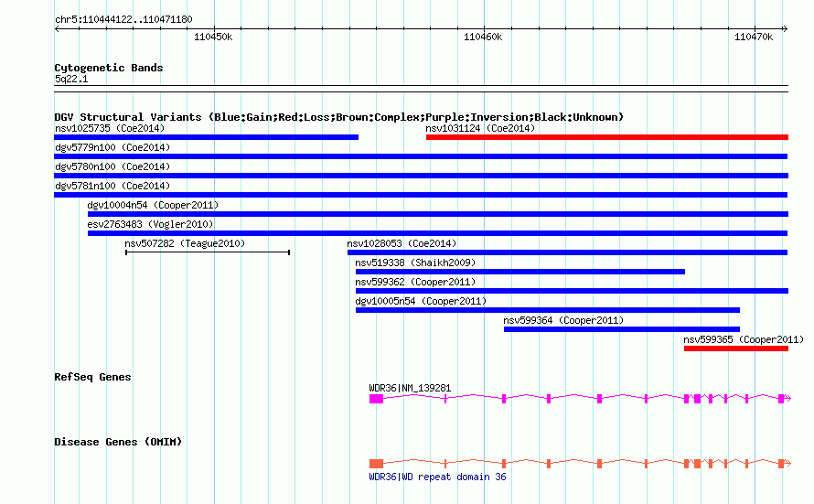Click the left arrow end of ruler
The height and width of the screenshot is (504, 814).
click(x=57, y=28)
